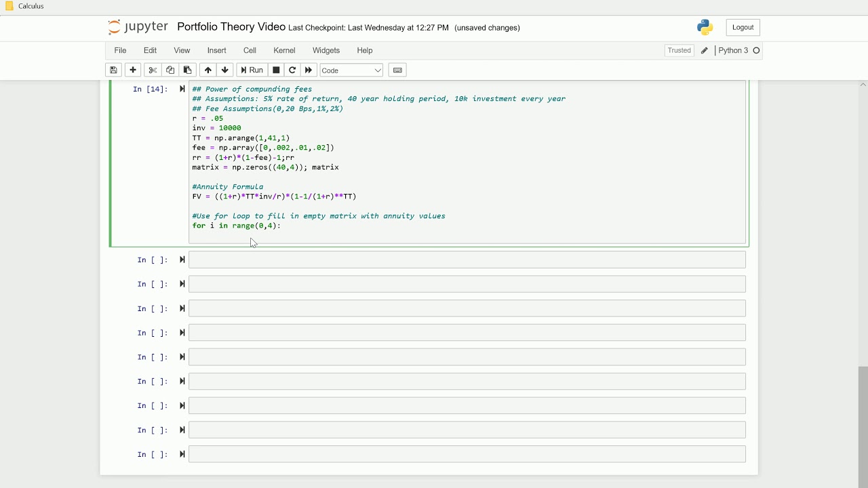Open the Help menu
This screenshot has width=868, height=488.
coord(365,51)
